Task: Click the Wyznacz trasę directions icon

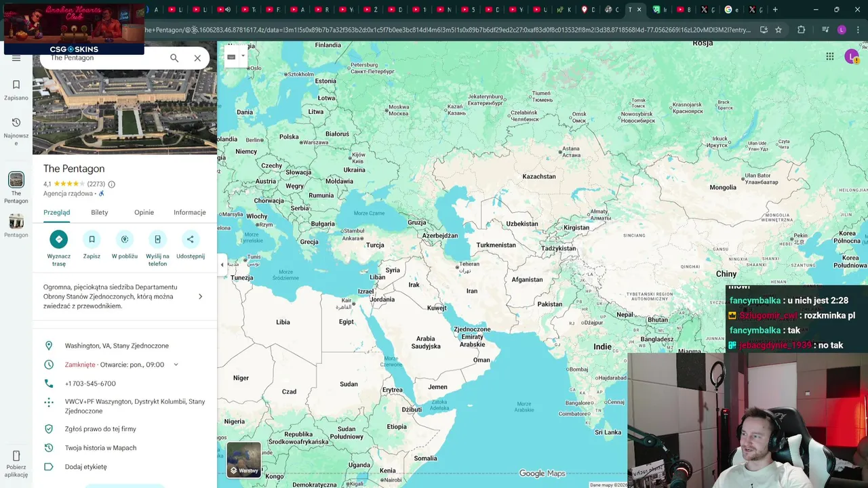Action: [x=59, y=239]
